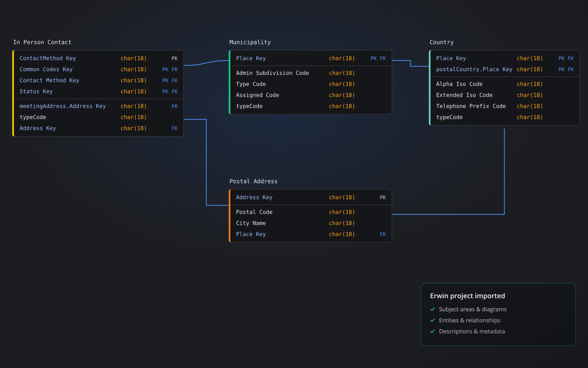The image size is (588, 368).
Task: Select the Municipality entity title
Action: tap(250, 42)
